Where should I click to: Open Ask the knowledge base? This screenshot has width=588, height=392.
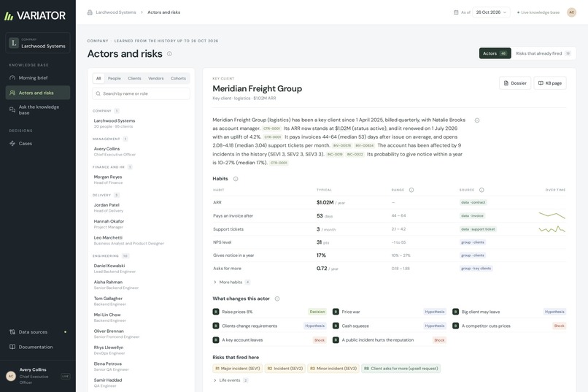click(37, 109)
